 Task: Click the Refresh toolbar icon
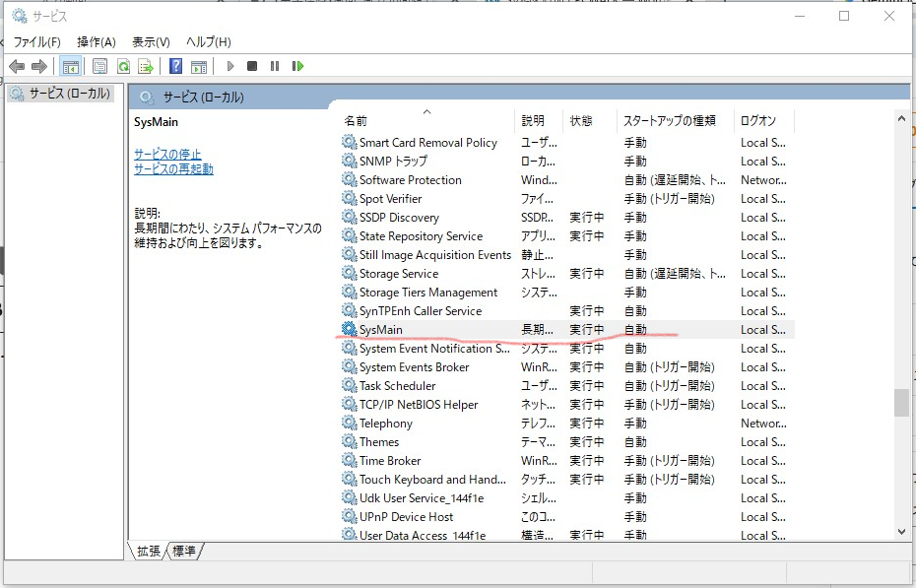click(123, 66)
